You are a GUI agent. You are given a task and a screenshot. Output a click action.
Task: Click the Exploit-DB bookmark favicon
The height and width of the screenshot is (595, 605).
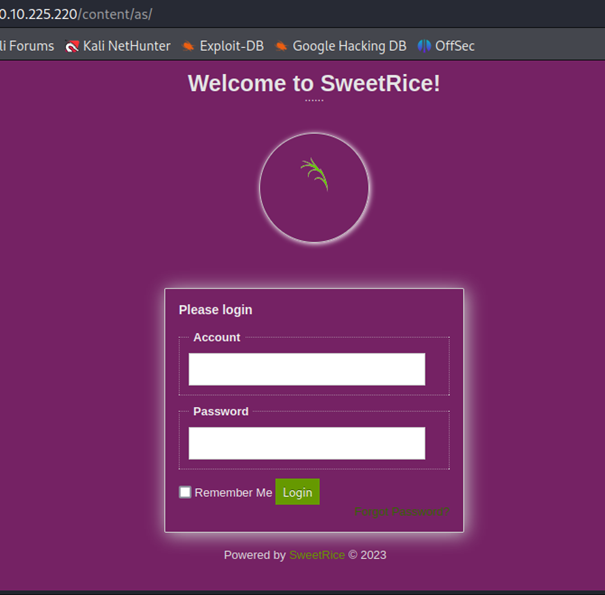188,46
